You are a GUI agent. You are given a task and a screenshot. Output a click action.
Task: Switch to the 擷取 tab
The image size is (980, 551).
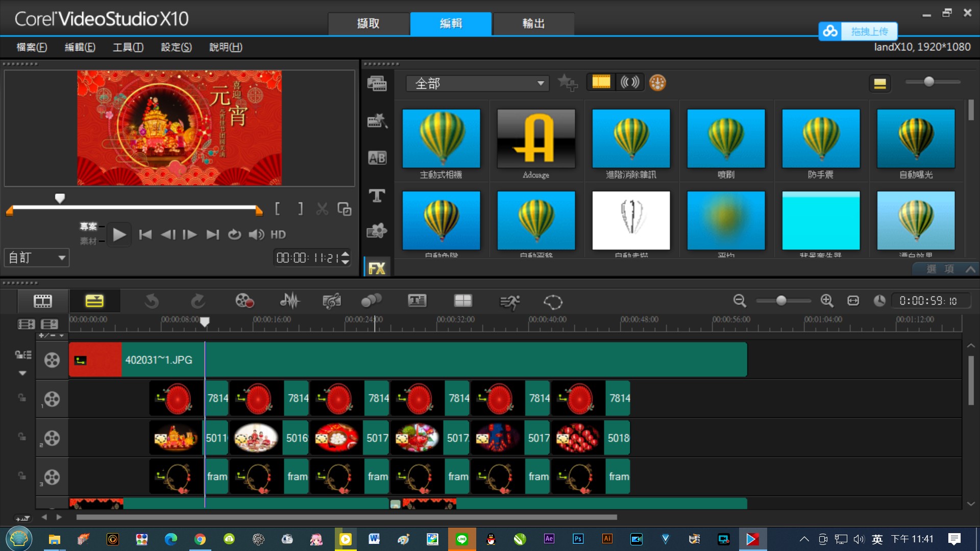[368, 23]
